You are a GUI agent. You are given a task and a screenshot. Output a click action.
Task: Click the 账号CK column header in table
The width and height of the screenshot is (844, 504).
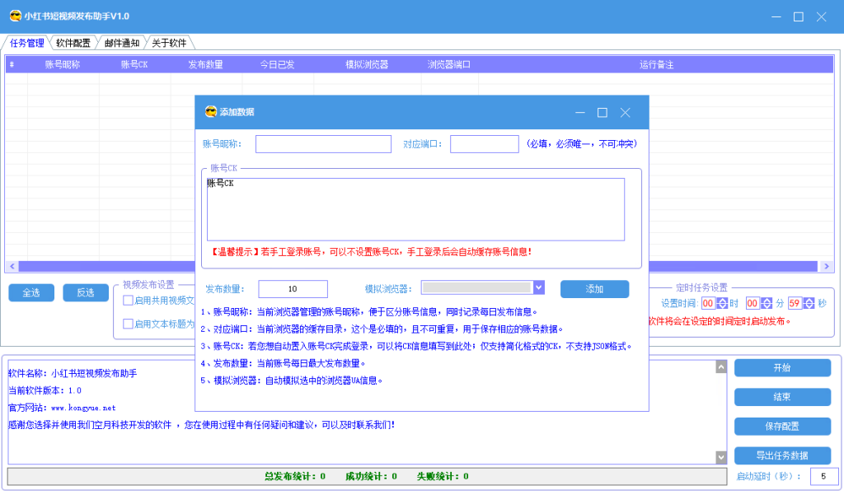(x=134, y=64)
